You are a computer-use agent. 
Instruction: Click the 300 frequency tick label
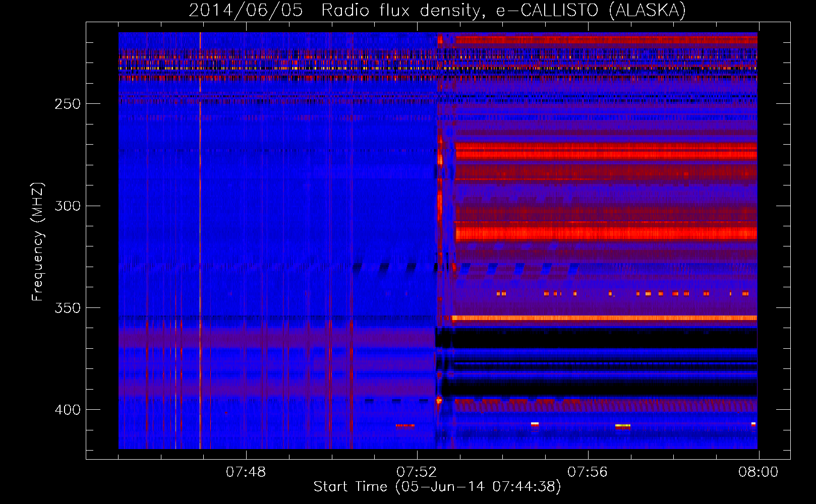pyautogui.click(x=67, y=206)
